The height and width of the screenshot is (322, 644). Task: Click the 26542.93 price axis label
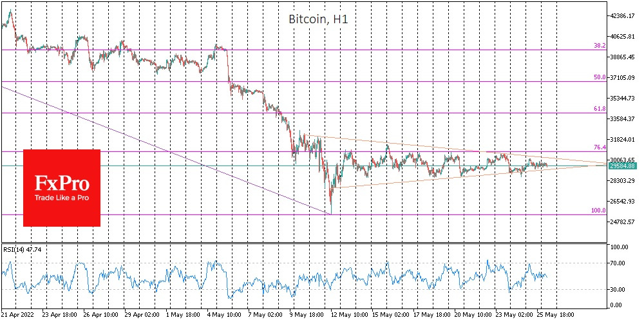pos(623,201)
